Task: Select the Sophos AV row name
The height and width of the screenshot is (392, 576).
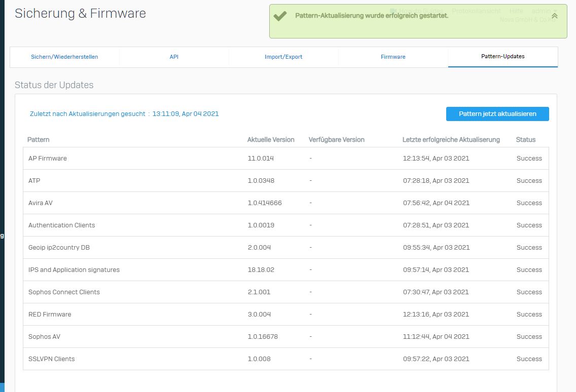Action: (45, 337)
